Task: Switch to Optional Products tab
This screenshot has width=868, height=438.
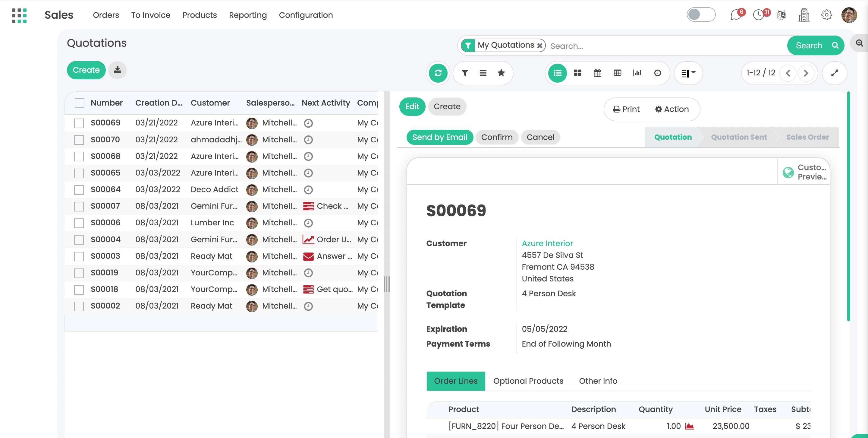Action: point(528,381)
